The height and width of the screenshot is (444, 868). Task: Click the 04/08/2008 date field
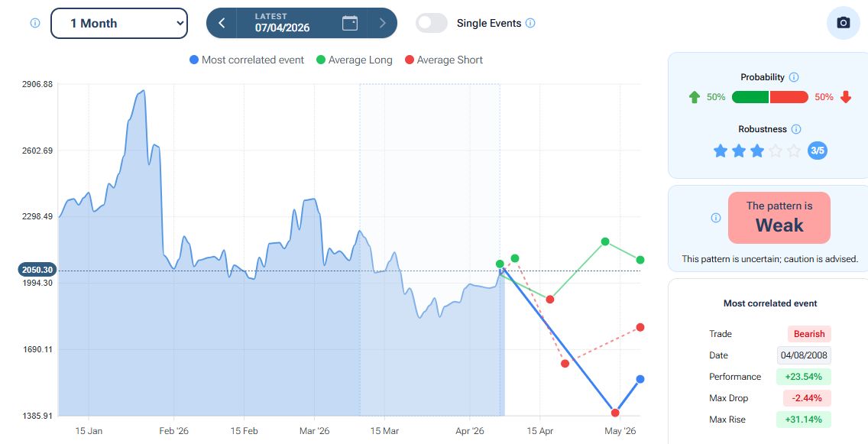click(804, 355)
